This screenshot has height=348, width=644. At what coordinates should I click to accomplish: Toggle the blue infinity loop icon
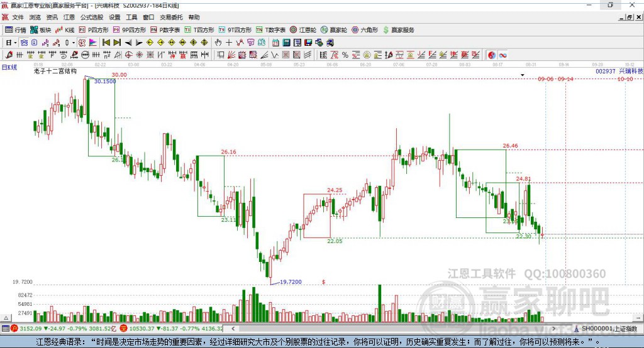pos(502,55)
